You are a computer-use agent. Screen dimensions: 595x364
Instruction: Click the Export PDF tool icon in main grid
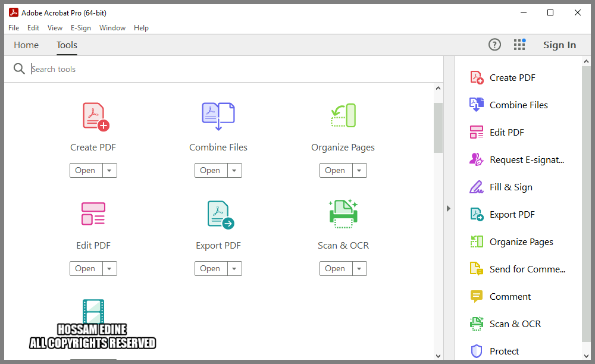221,215
